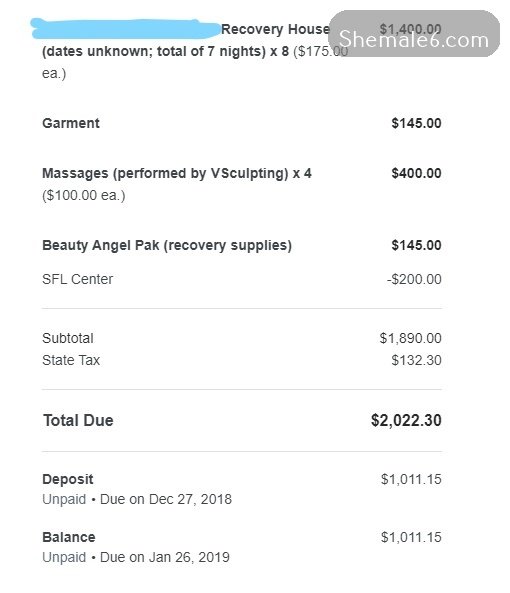Select the $132.30 state tax amount

(416, 360)
